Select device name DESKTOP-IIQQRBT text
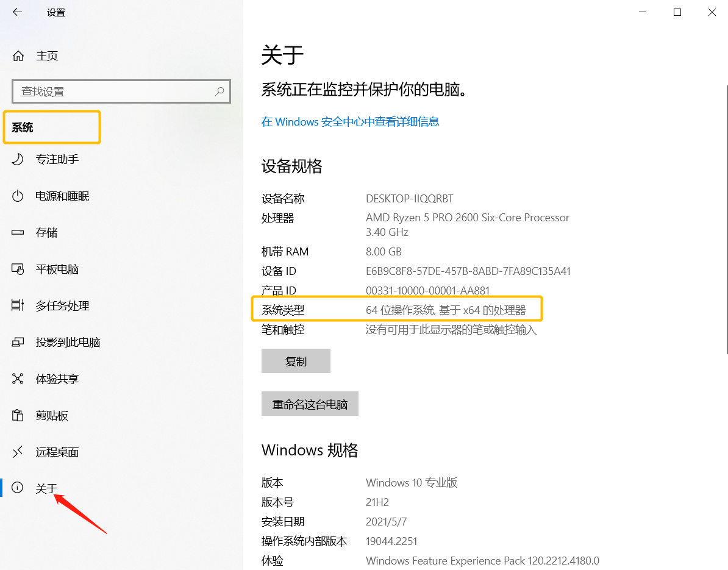Screen dimensions: 728x570 click(x=410, y=199)
